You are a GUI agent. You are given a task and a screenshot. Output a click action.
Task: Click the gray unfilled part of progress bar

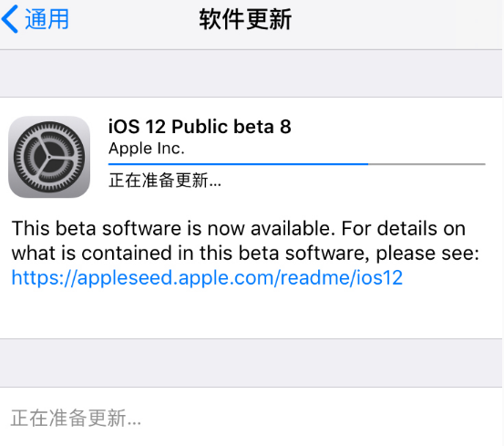[427, 164]
